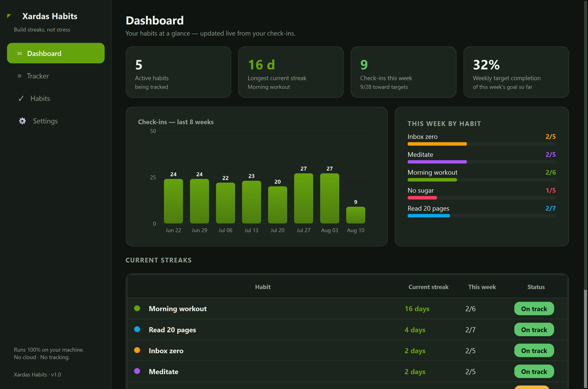Click the Habits checkmark icon
This screenshot has width=588, height=389.
click(x=21, y=99)
